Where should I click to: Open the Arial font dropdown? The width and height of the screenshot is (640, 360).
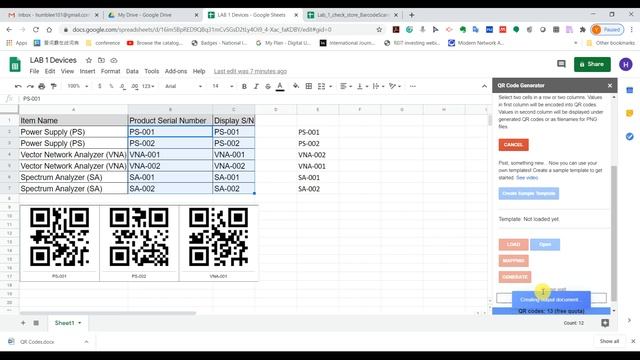pos(183,86)
